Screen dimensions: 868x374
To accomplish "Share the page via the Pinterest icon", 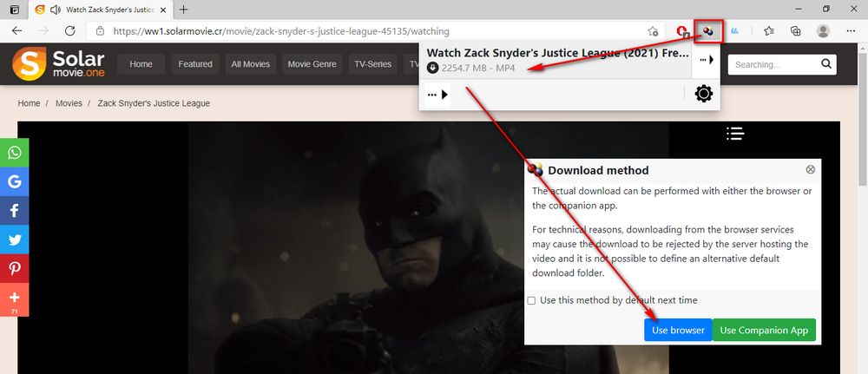I will tap(15, 269).
